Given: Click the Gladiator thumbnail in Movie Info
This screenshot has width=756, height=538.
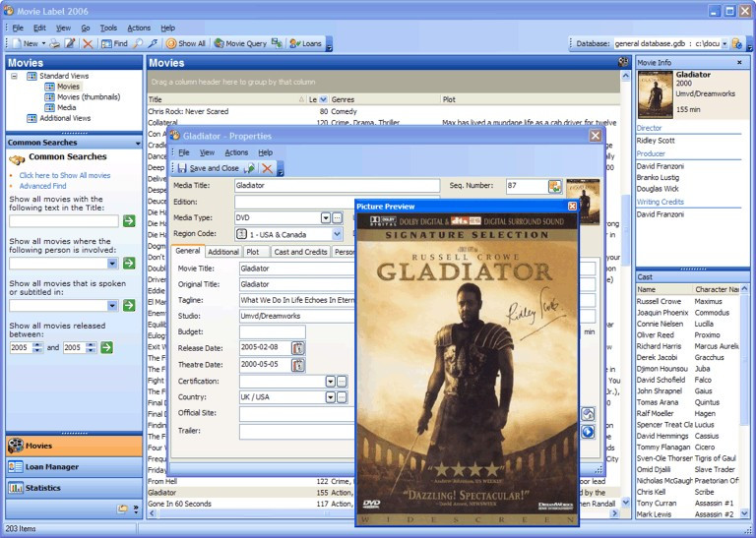Looking at the screenshot, I should (x=655, y=94).
